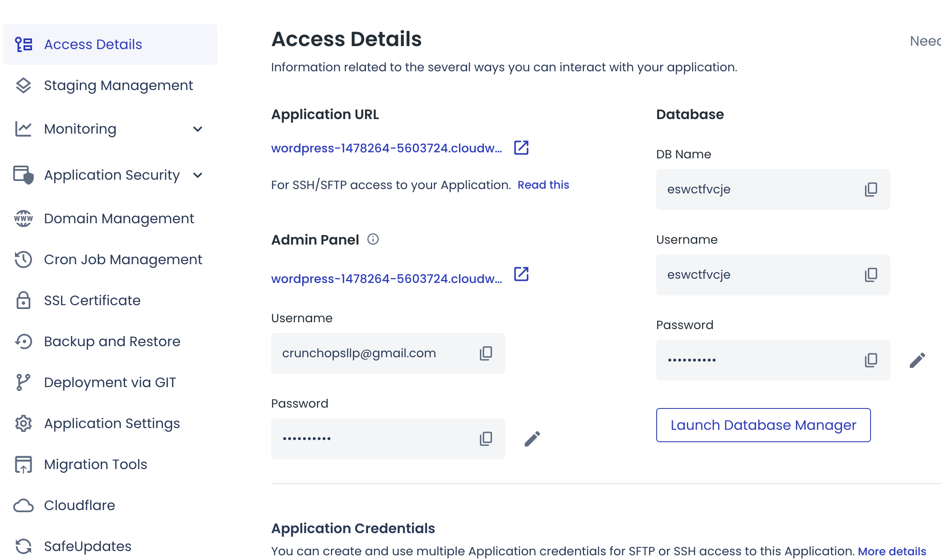Copy the database password
Viewport: 941px width, 560px height.
871,360
